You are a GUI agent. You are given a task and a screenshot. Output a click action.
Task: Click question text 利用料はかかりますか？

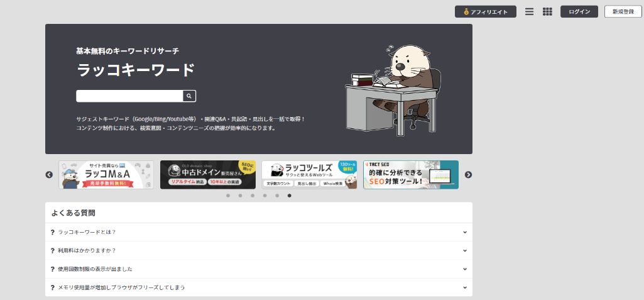coord(87,251)
